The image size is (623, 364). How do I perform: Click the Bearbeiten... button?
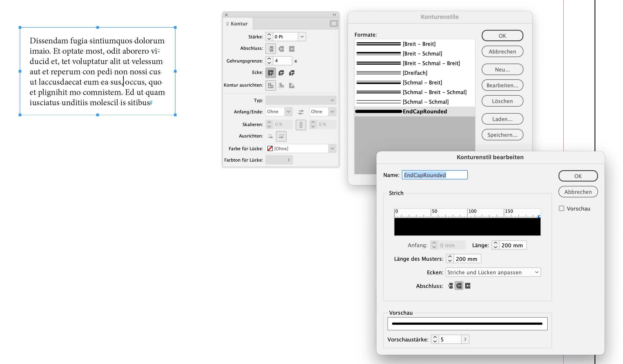[x=502, y=85]
